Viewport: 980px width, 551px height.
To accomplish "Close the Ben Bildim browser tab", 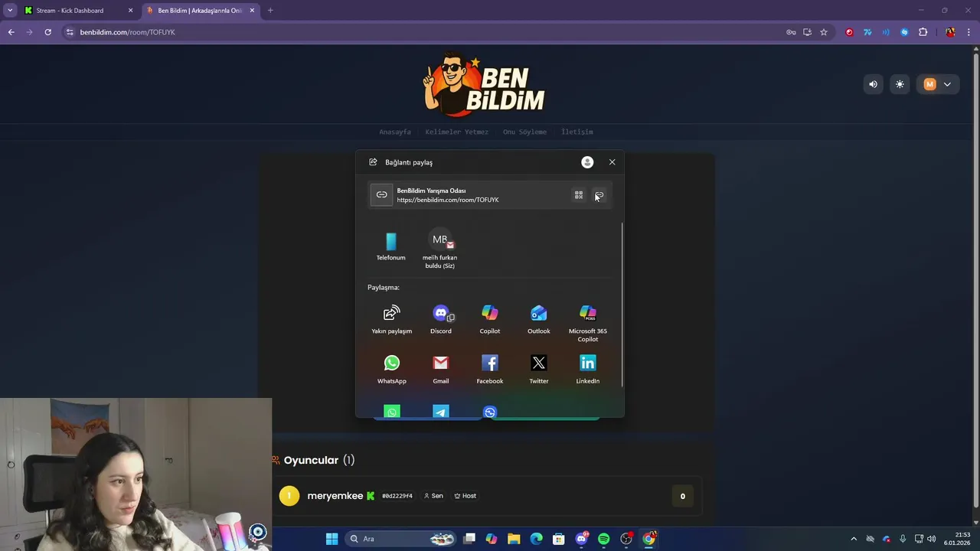I will tap(252, 11).
